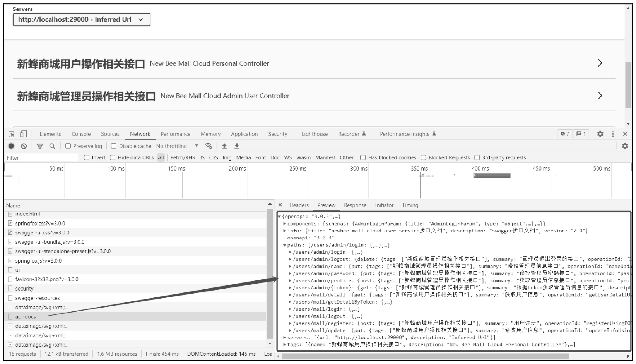This screenshot has height=364, width=636.
Task: Open the Performance tab
Action: click(x=176, y=134)
